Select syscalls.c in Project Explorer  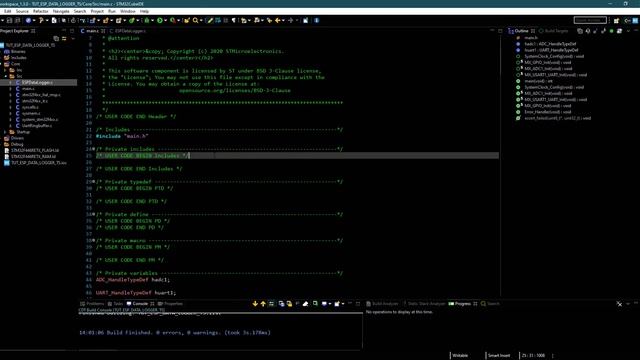pos(30,107)
